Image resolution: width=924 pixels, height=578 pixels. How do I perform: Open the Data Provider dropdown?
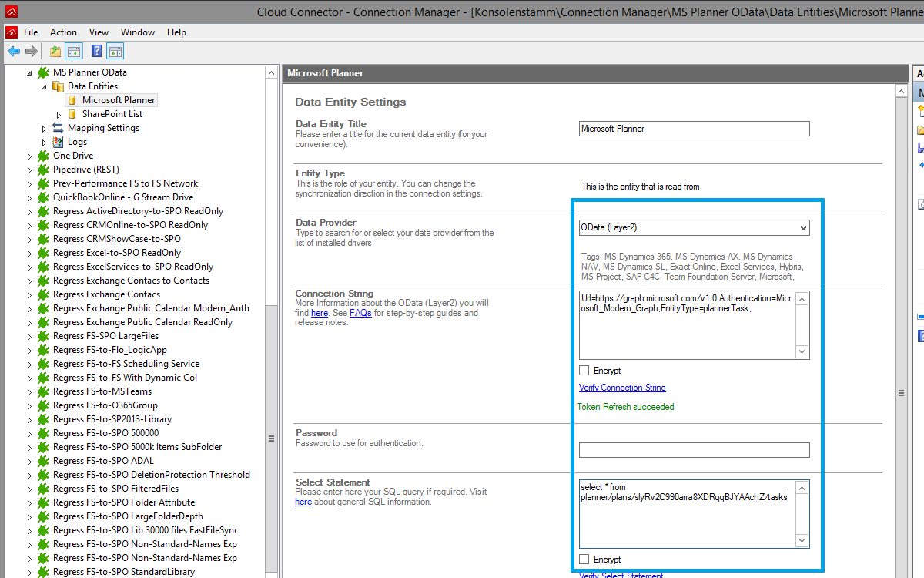[x=803, y=227]
